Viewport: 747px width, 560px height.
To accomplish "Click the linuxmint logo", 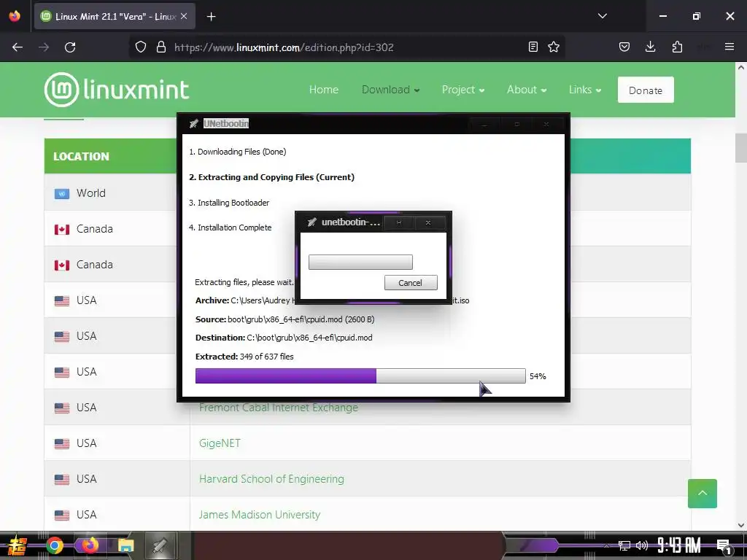I will point(117,90).
